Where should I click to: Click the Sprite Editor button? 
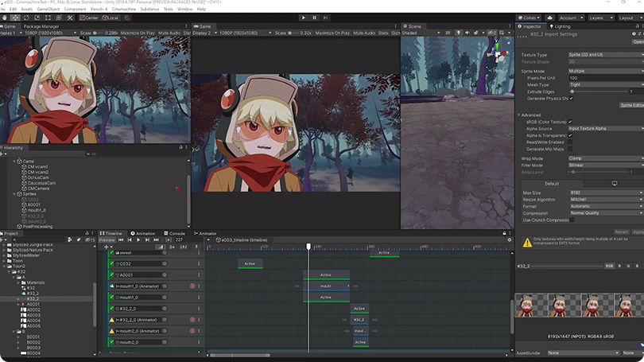click(632, 105)
